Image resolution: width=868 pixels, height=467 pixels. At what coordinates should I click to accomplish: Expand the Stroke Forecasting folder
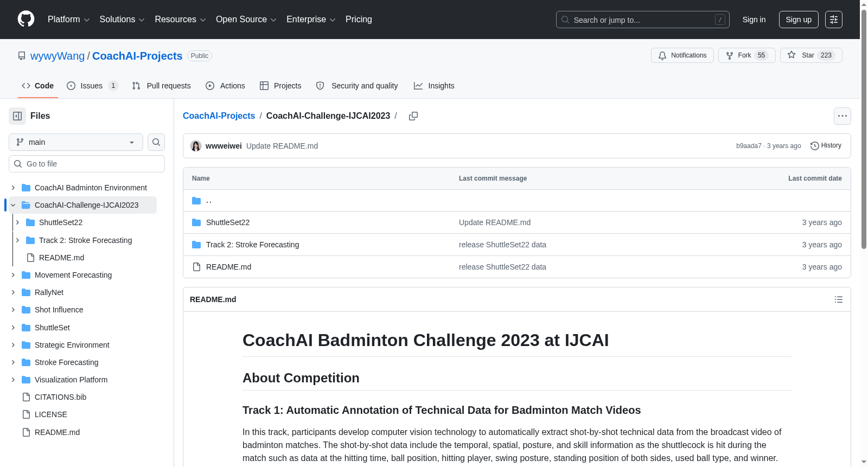(x=13, y=362)
